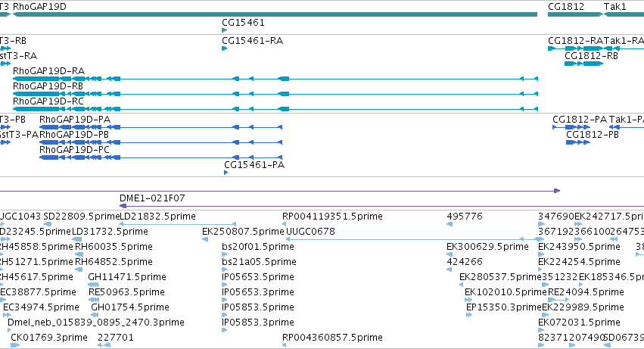The height and width of the screenshot is (349, 644).
Task: Select the CG15461-PA arrow marker
Action: 226,173
